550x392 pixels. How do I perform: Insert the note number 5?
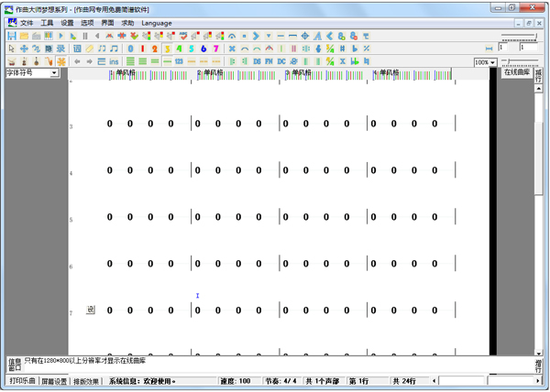pos(192,49)
